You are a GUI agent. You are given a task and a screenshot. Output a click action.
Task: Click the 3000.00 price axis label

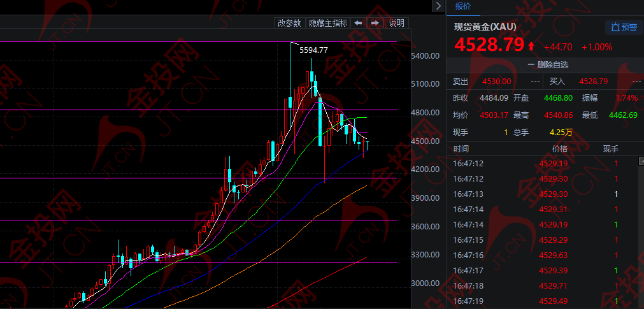[425, 284]
